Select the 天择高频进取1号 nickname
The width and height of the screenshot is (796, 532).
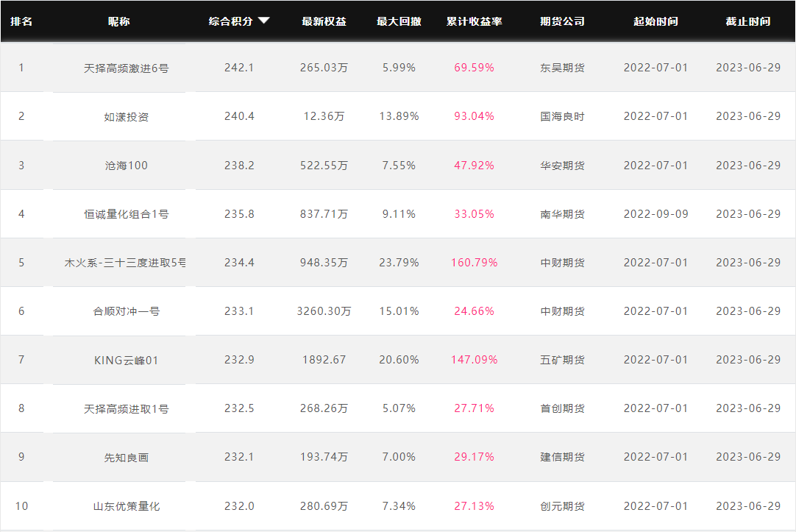click(x=126, y=408)
